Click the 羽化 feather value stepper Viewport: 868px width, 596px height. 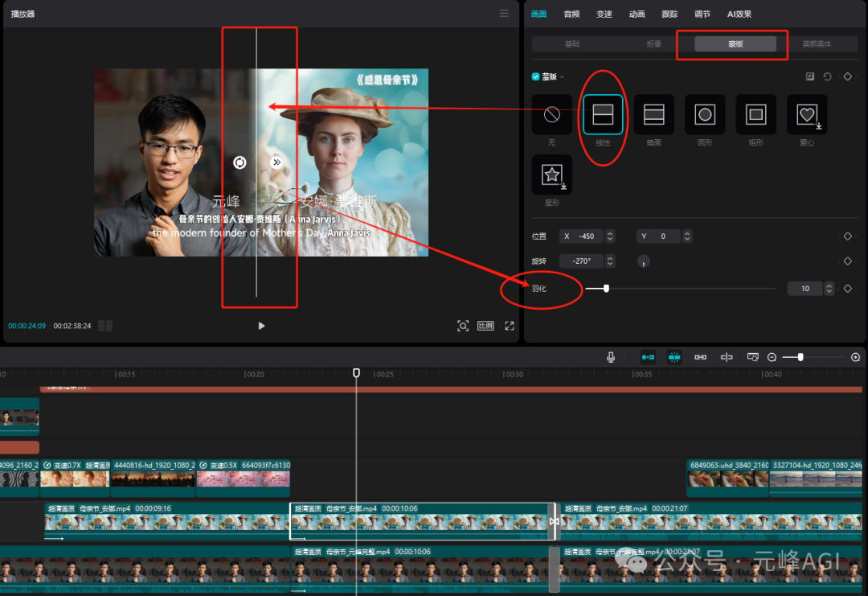[x=829, y=288]
